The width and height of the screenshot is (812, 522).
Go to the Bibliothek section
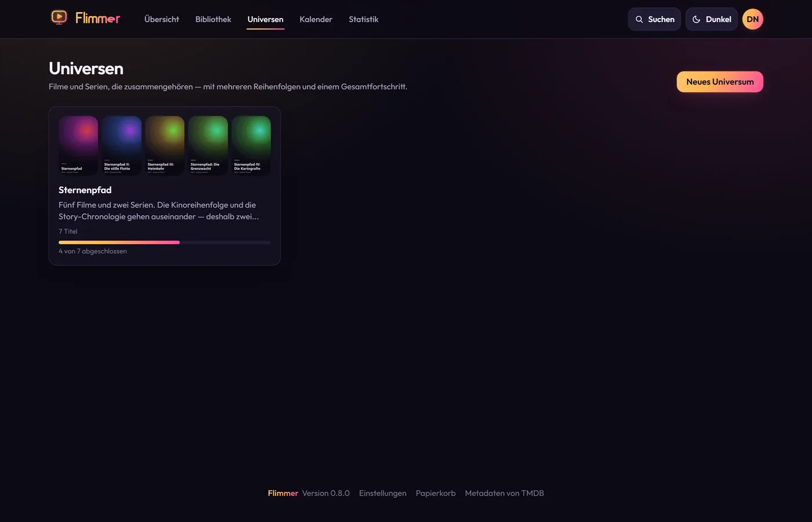coord(213,19)
